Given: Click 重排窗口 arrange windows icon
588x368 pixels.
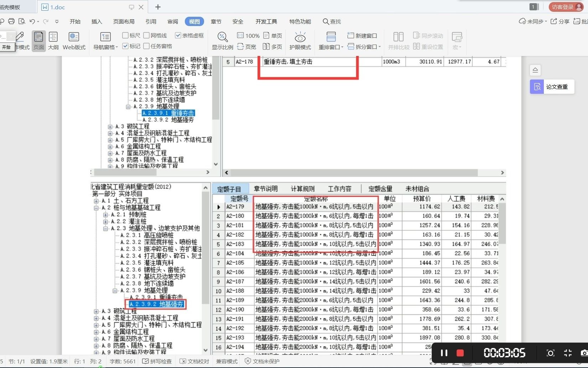Looking at the screenshot, I should coord(331,37).
